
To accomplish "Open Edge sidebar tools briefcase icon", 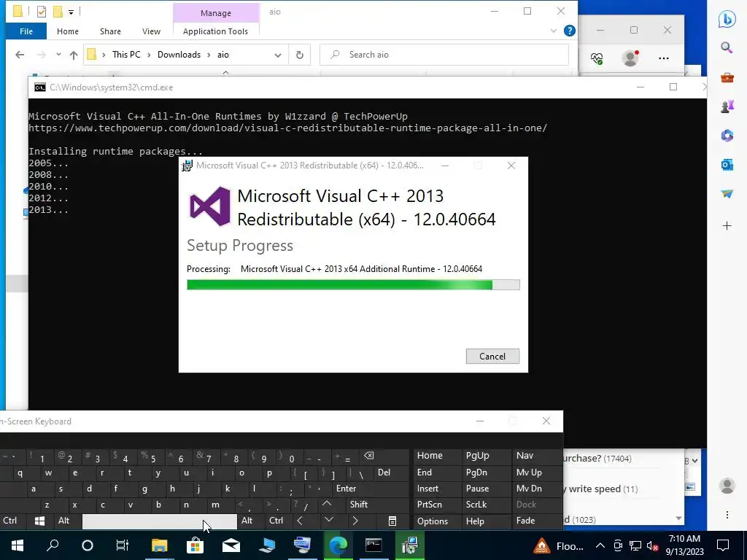I will (727, 77).
